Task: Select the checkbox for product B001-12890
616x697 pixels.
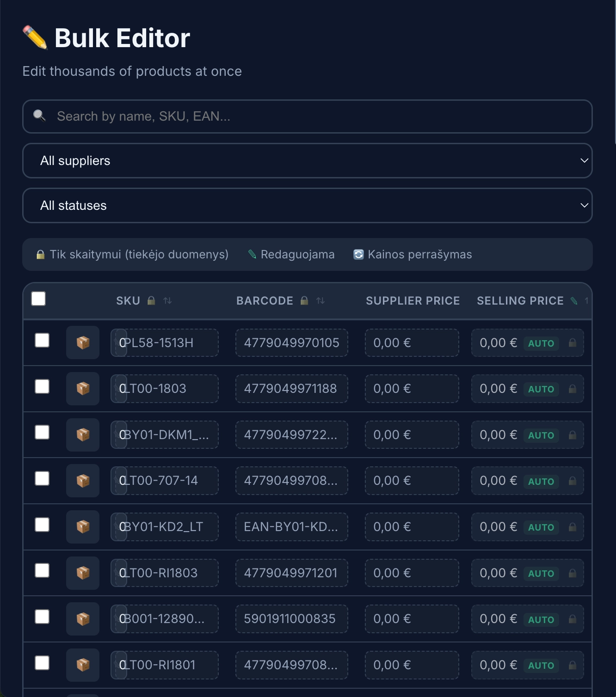Action: tap(42, 616)
